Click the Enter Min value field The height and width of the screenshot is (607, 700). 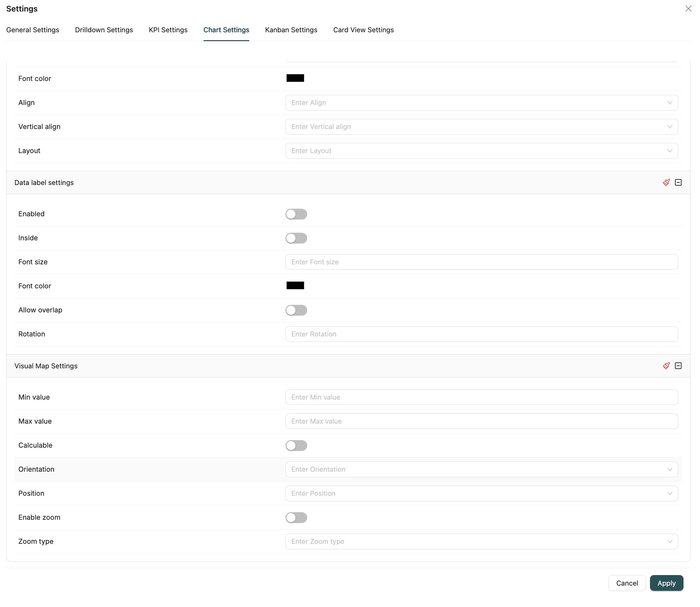coord(481,397)
